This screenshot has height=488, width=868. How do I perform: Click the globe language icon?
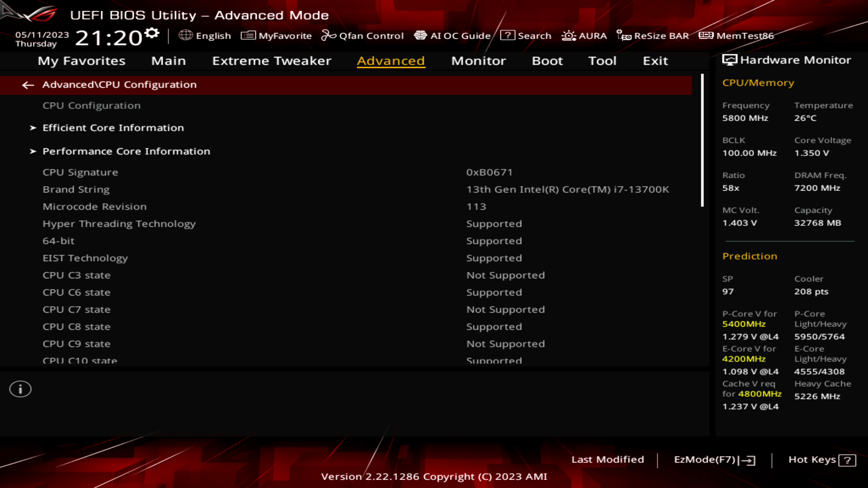point(185,35)
